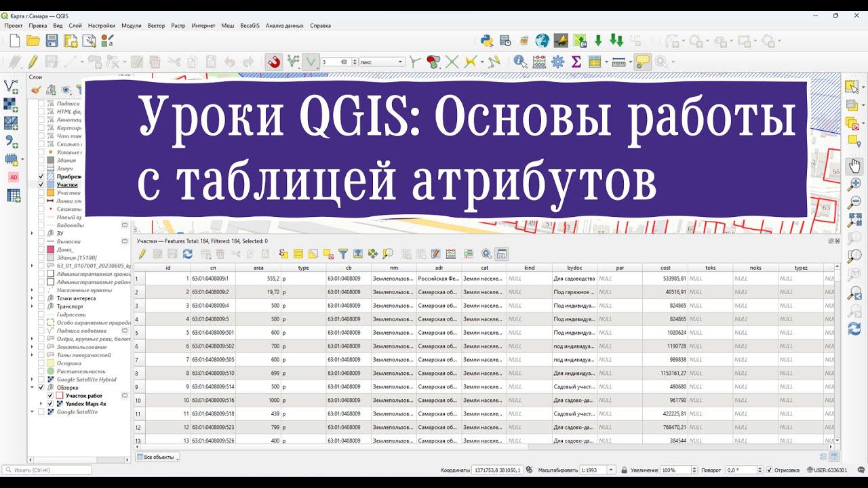The image size is (868, 488).
Task: Save the project using the floppy disk icon
Action: (x=52, y=41)
